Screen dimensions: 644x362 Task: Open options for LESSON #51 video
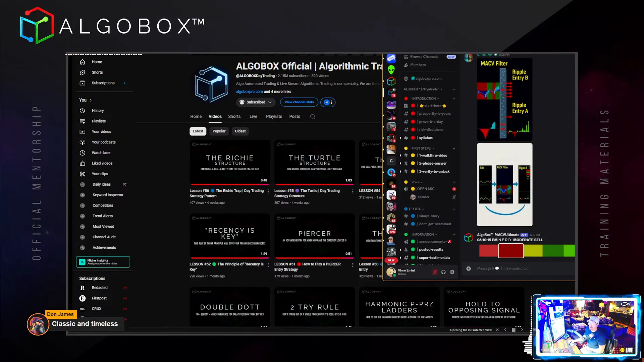[353, 265]
